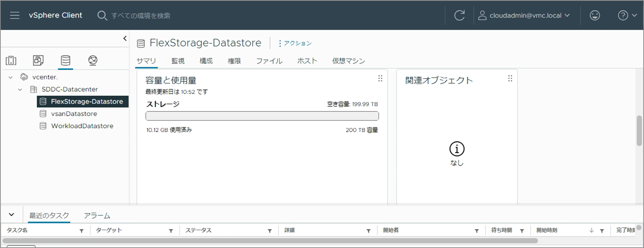Viewport: 644px width, 248px height.
Task: Click the SDDC-Datacenter datacenter icon
Action: pyautogui.click(x=33, y=89)
